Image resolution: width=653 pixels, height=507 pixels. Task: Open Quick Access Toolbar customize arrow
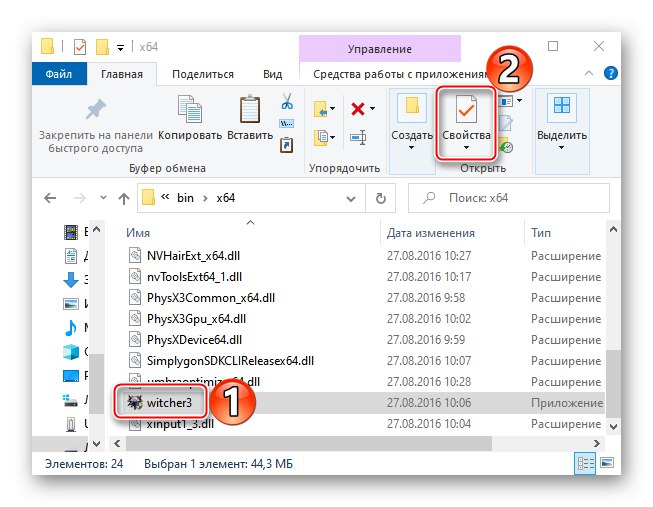[120, 48]
